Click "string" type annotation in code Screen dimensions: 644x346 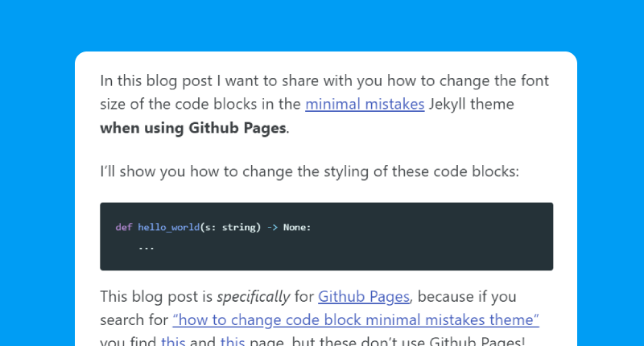point(238,227)
